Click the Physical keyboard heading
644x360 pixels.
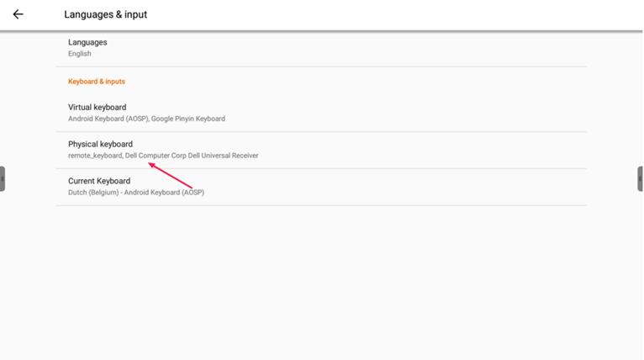pos(100,144)
